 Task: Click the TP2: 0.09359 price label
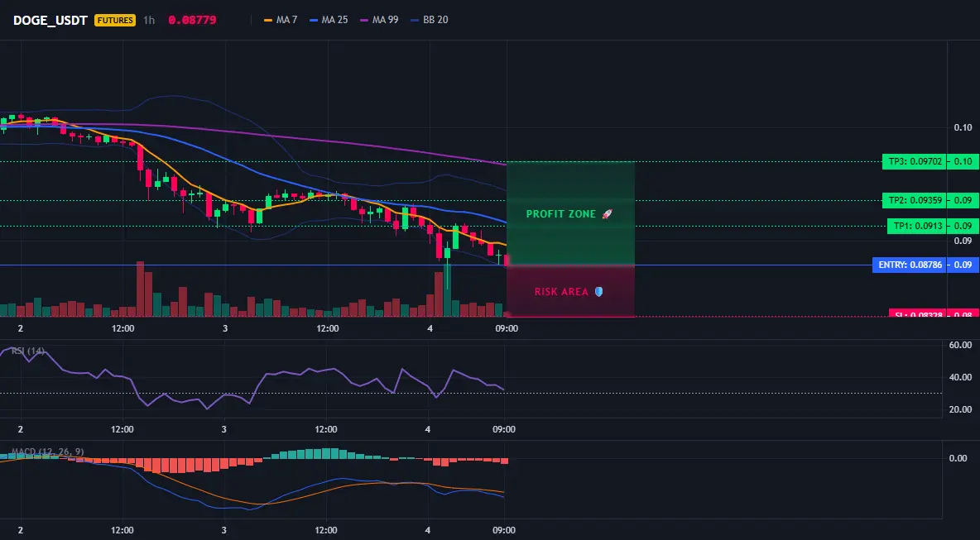pos(913,200)
